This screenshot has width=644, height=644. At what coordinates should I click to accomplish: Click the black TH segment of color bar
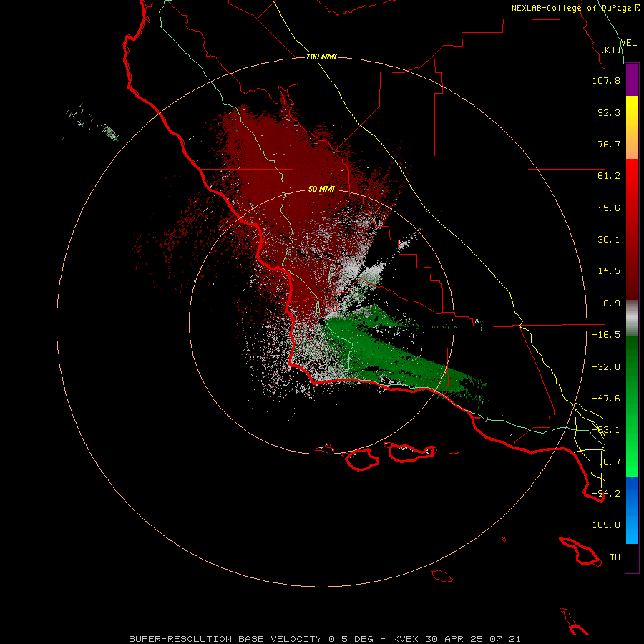[632, 558]
